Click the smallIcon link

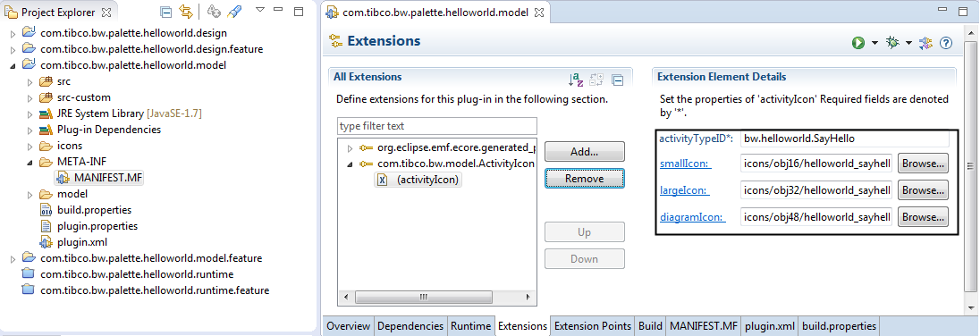click(x=686, y=164)
